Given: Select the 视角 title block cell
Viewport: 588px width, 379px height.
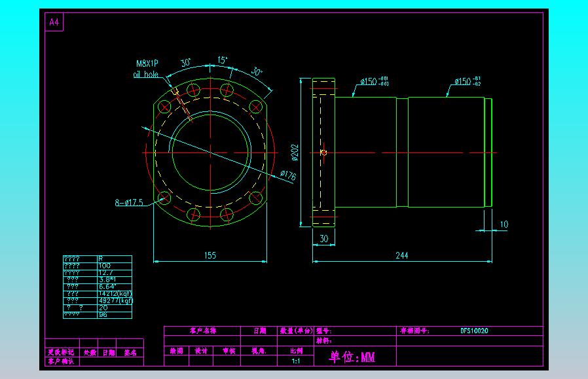Looking at the screenshot, I should 259,351.
